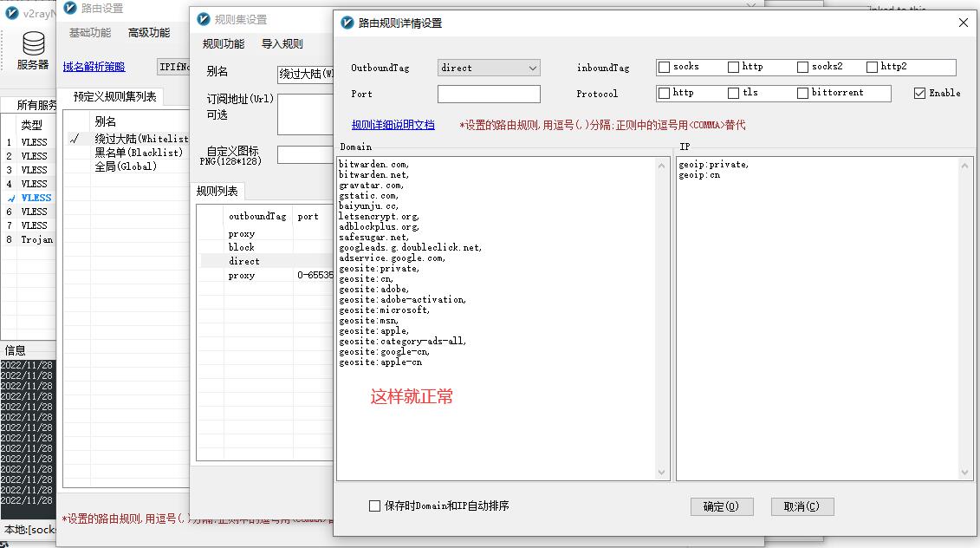This screenshot has width=980, height=548.
Task: Enable the socks inboundTag checkbox
Action: tap(665, 66)
